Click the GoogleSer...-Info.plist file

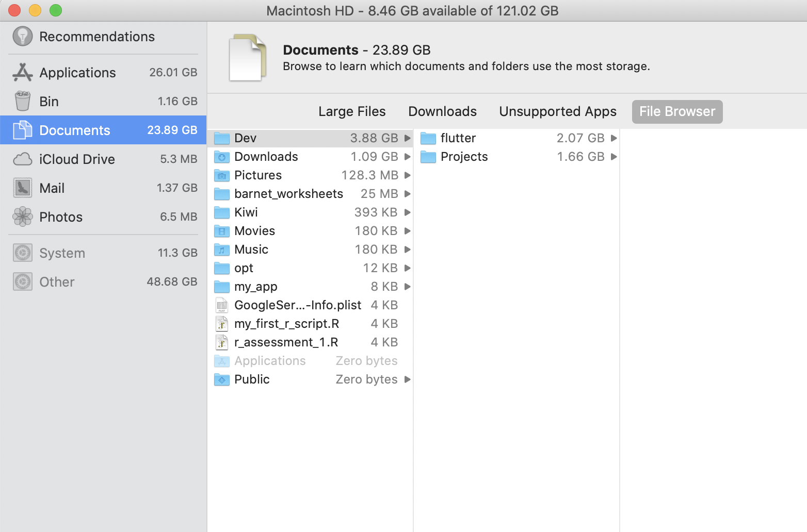[297, 305]
